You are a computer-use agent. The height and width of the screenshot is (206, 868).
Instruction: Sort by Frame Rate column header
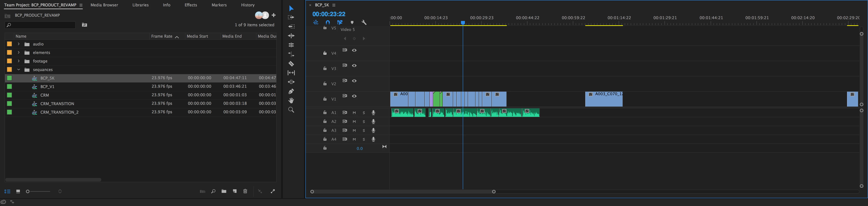[x=162, y=36]
